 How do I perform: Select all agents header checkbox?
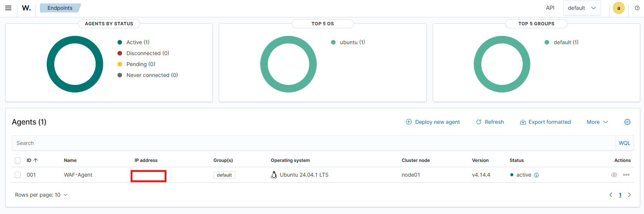(18, 160)
